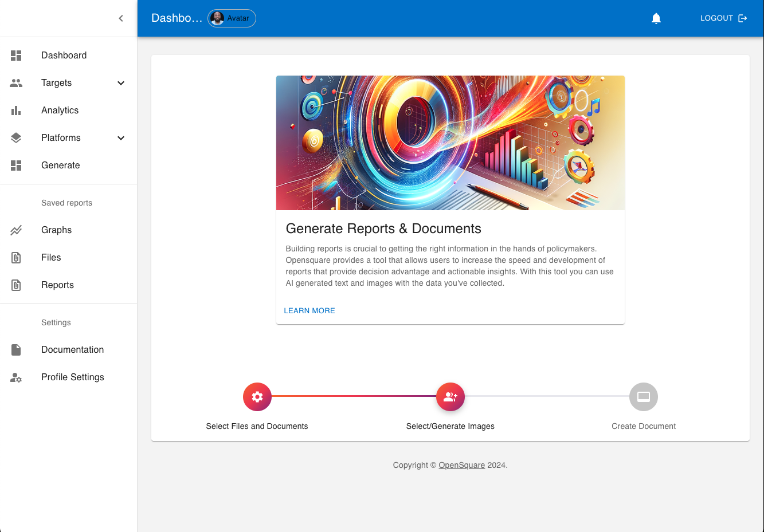Click the Graphs trend line icon

click(x=16, y=230)
